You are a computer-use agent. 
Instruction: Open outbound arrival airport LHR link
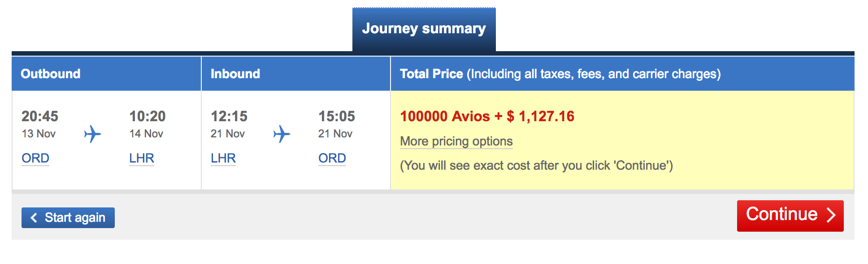coord(142,158)
